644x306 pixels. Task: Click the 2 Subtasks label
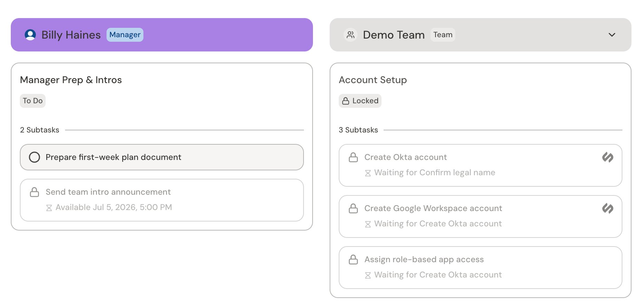click(x=40, y=130)
